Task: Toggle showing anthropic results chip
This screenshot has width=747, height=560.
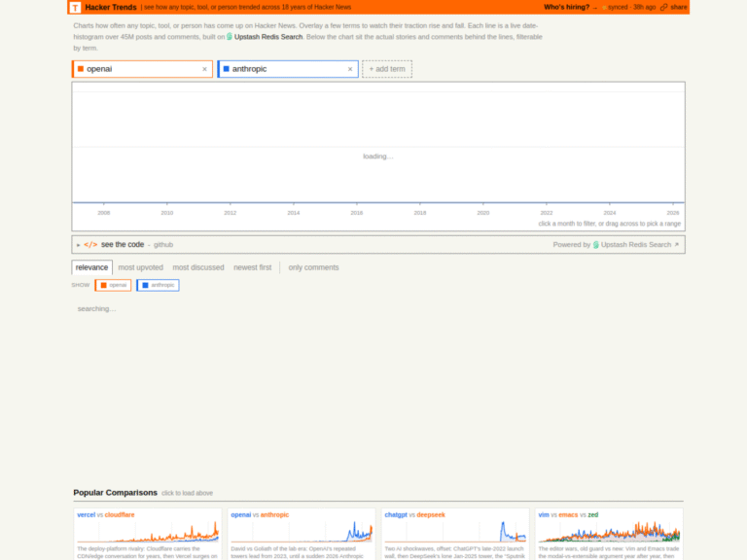Action: coord(158,285)
